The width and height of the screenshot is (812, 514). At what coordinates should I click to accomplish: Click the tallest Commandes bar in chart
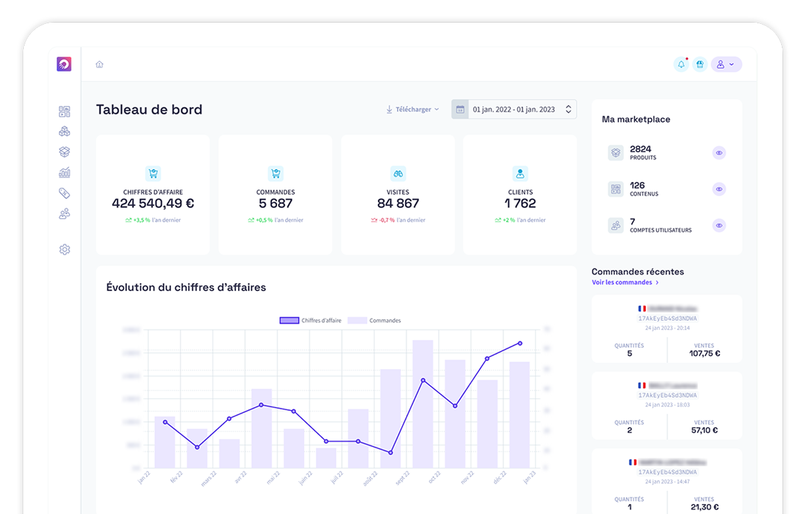(x=423, y=404)
